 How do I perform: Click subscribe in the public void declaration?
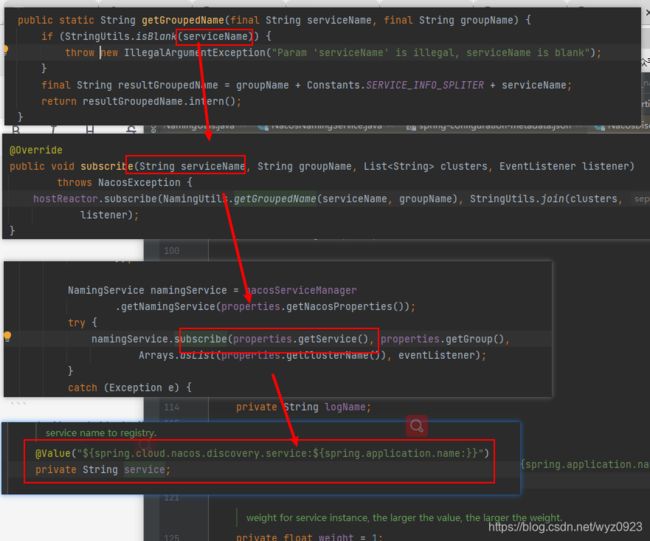[107, 167]
